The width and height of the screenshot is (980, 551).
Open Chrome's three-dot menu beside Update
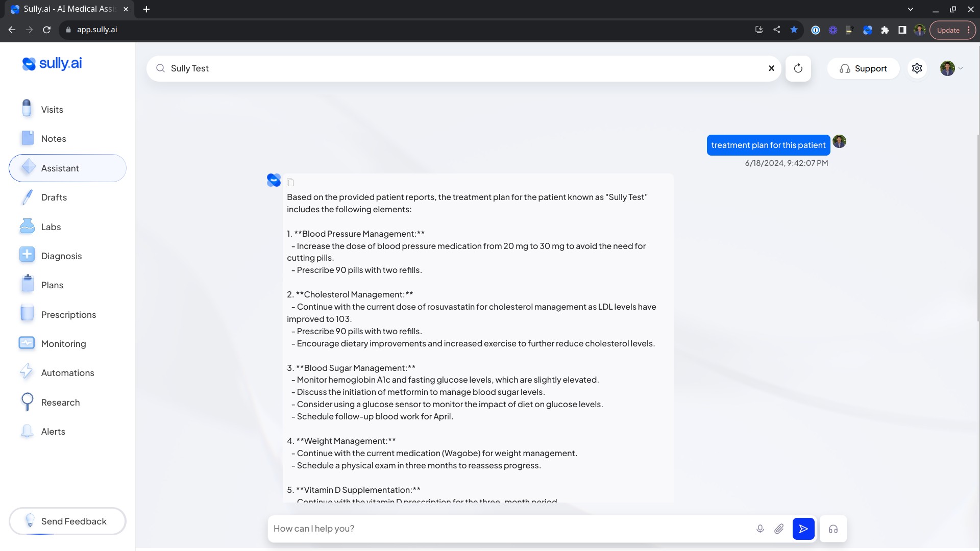968,30
